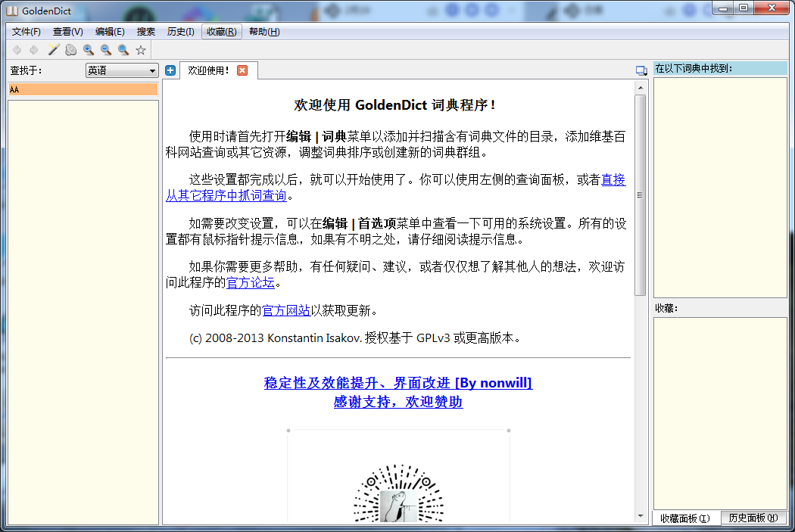This screenshot has width=795, height=532.
Task: Open the 文件(F) menu
Action: pos(26,32)
